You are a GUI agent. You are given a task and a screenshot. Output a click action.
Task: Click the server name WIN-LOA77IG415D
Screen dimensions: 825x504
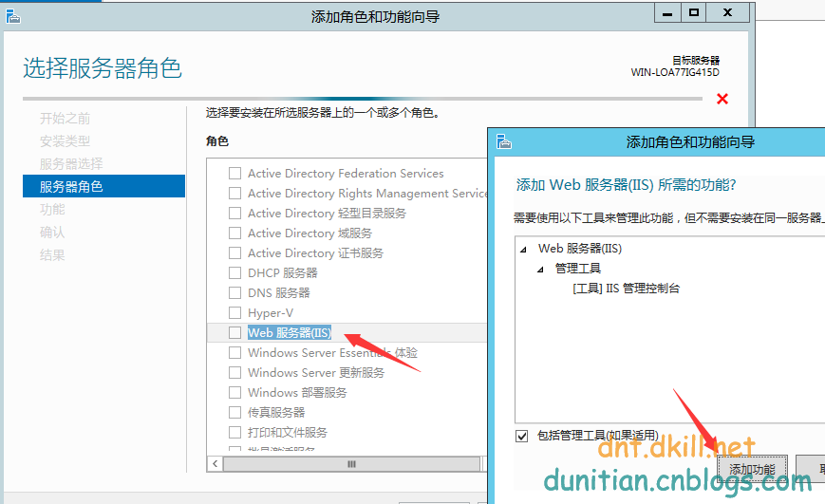pyautogui.click(x=675, y=72)
